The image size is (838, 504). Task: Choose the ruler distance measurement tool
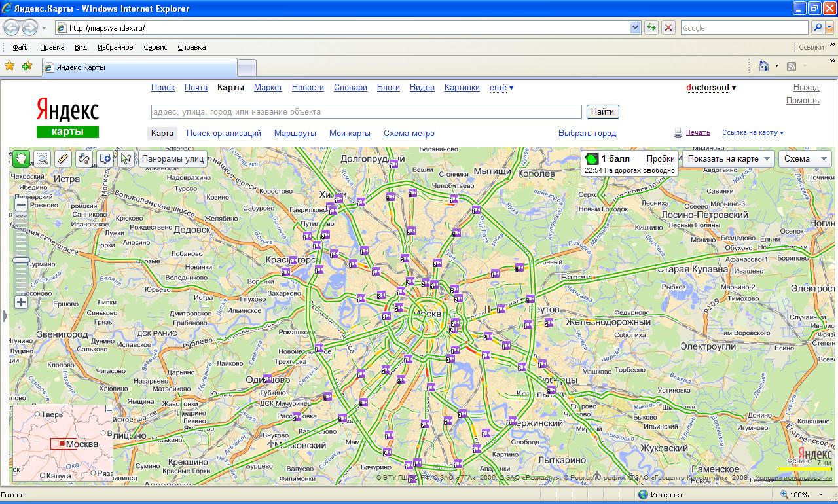pos(63,158)
